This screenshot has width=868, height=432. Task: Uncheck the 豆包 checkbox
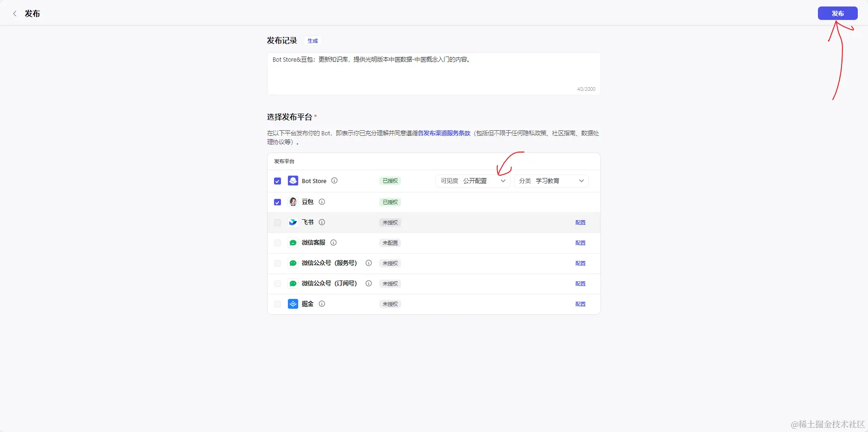(277, 202)
